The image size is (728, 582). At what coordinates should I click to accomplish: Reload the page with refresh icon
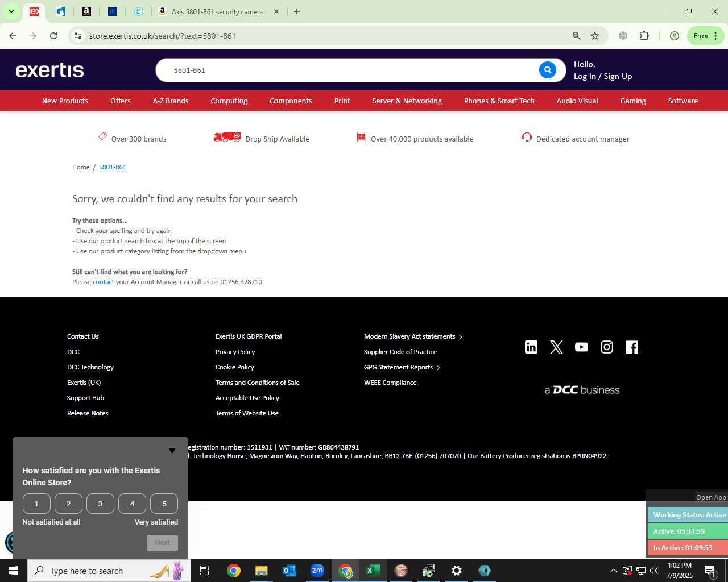(53, 36)
